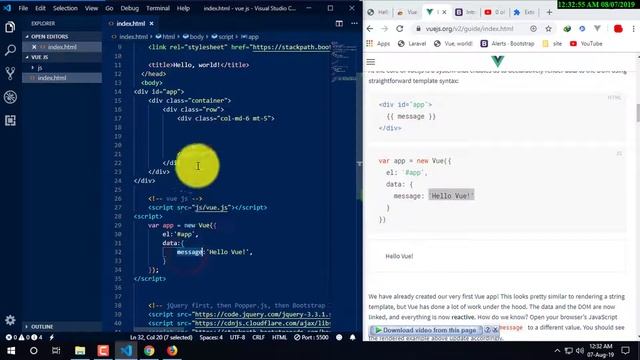Switch to the YouTube browser tab
This screenshot has height=360, width=640.
click(495, 12)
